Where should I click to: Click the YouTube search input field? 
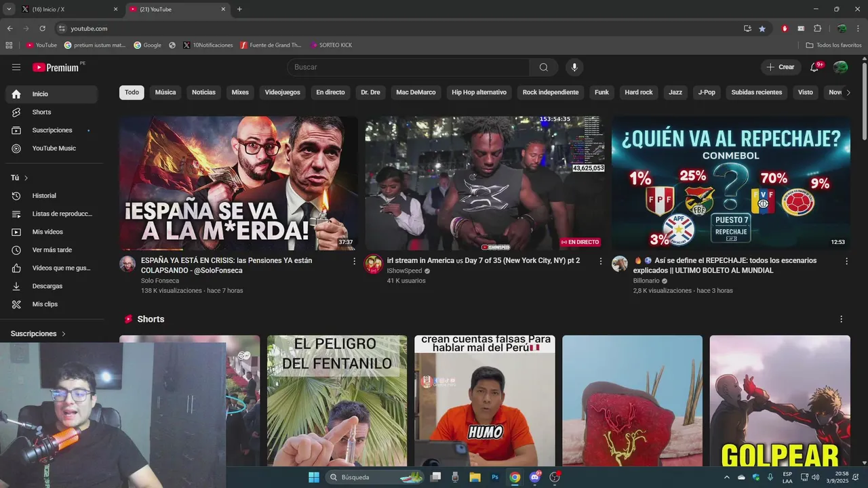408,67
